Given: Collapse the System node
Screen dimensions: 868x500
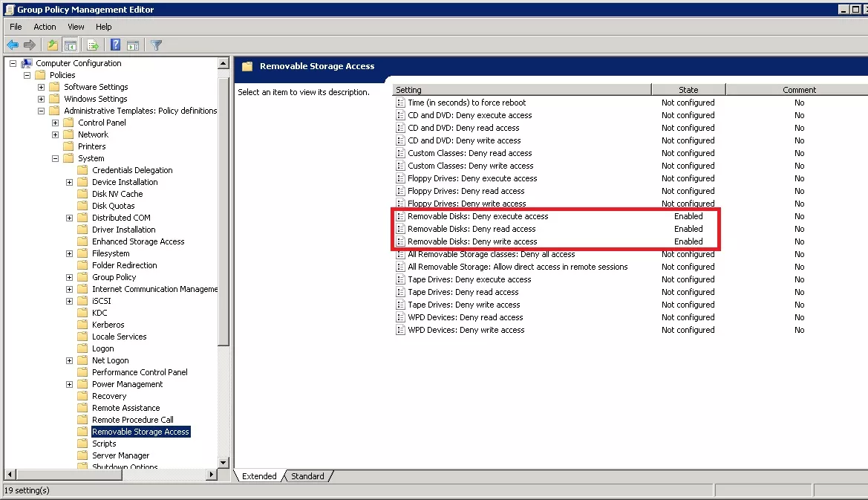Looking at the screenshot, I should pyautogui.click(x=56, y=159).
